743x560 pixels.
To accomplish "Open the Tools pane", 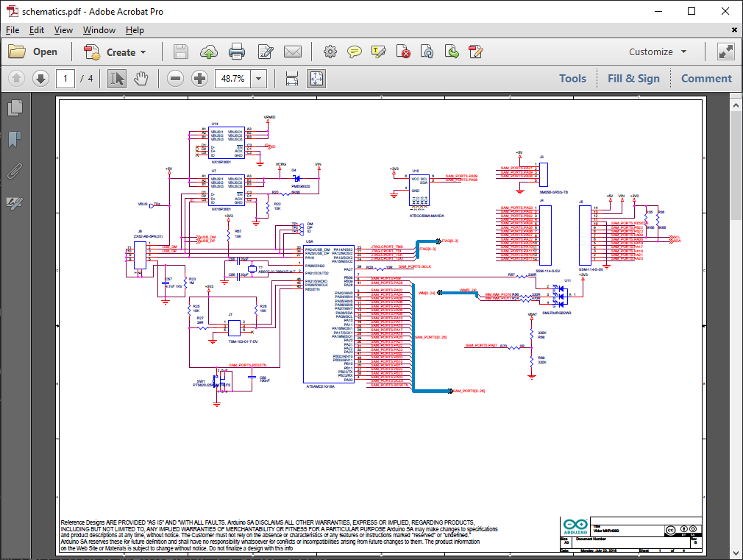I will [x=572, y=79].
